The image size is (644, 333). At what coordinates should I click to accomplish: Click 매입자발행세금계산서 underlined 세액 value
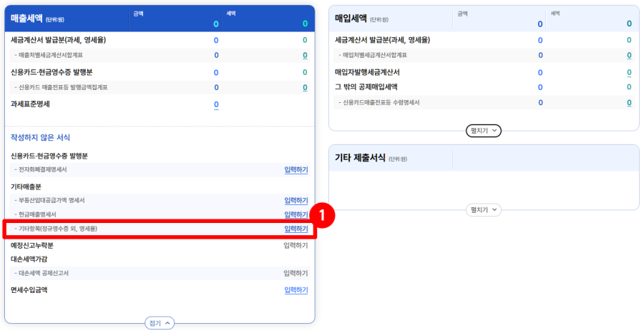629,72
